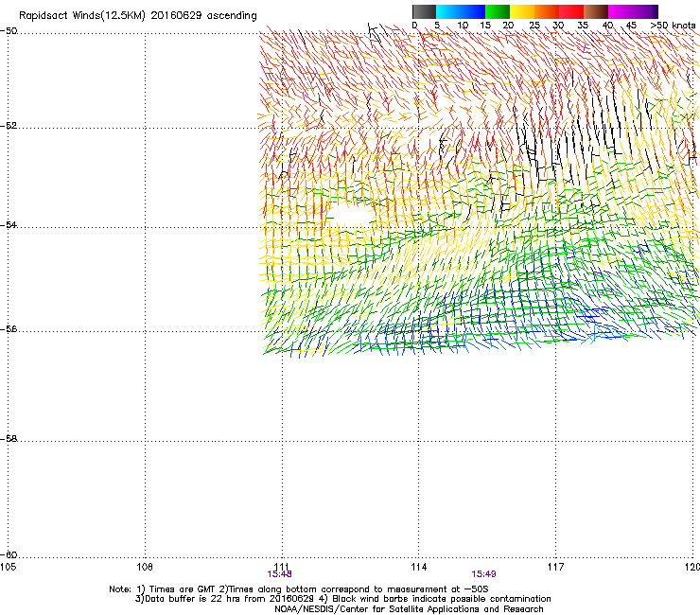Click the orange 25-30 knots color bar segment
Screen dimensions: 700x615
point(547,11)
